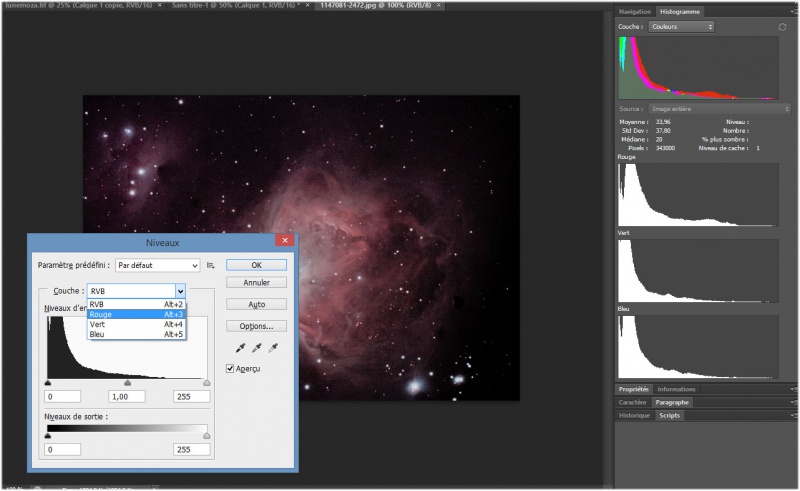
Task: Open the Histogramme panel flyout menu icon
Action: click(x=794, y=11)
